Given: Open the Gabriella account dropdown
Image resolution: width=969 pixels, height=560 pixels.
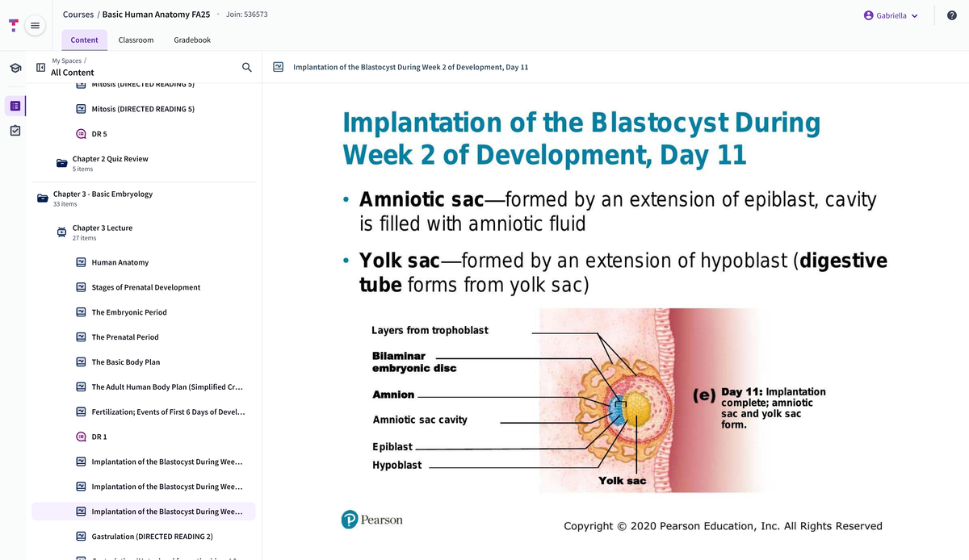Looking at the screenshot, I should tap(891, 15).
